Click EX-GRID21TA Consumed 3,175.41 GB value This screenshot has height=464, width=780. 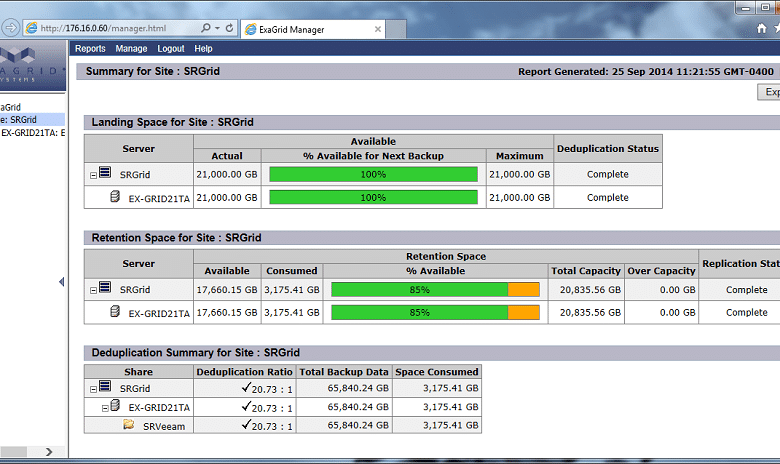[x=292, y=312]
